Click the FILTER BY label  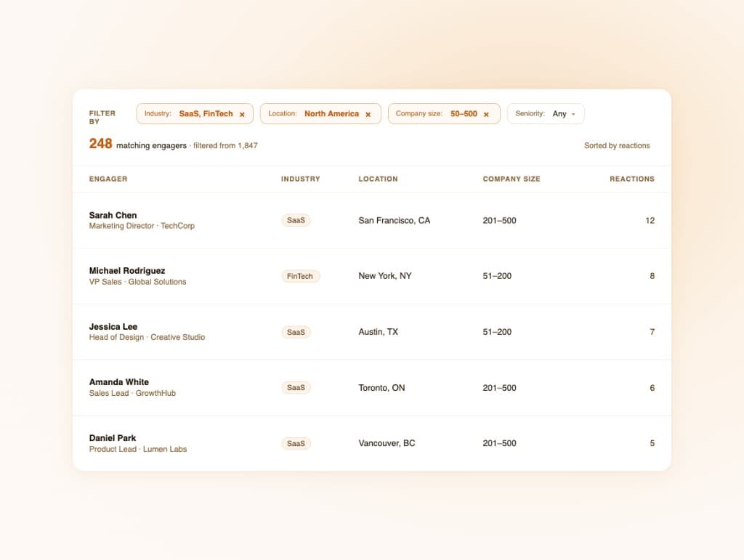(102, 117)
